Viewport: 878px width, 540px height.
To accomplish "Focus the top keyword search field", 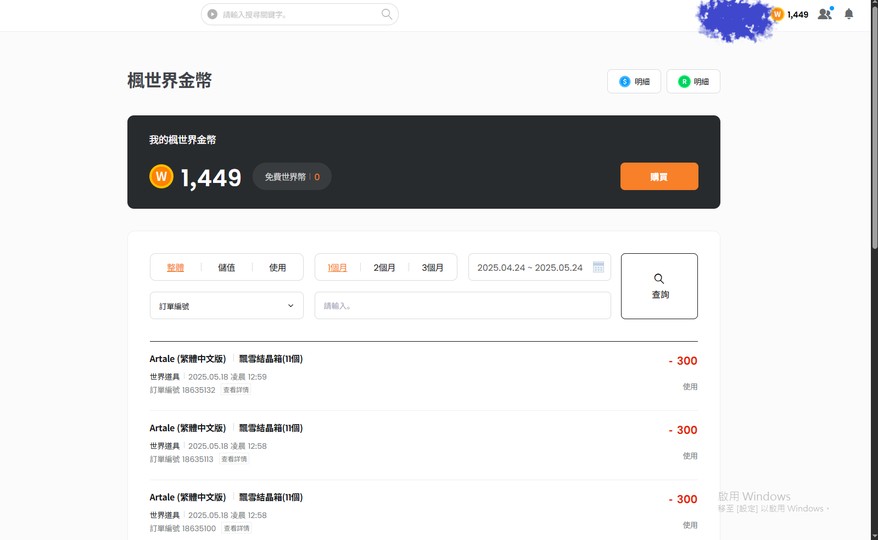I will [300, 14].
